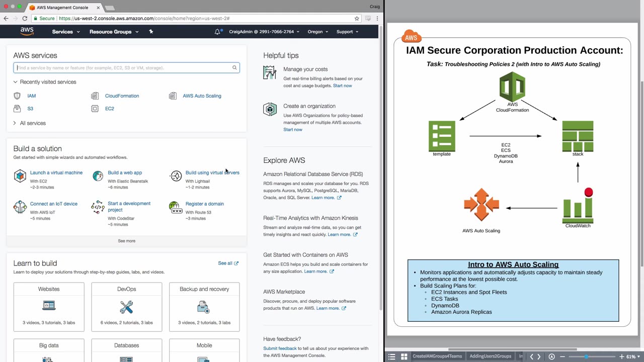Click the Connect an IoT device icon
This screenshot has height=362, width=644.
20,207
